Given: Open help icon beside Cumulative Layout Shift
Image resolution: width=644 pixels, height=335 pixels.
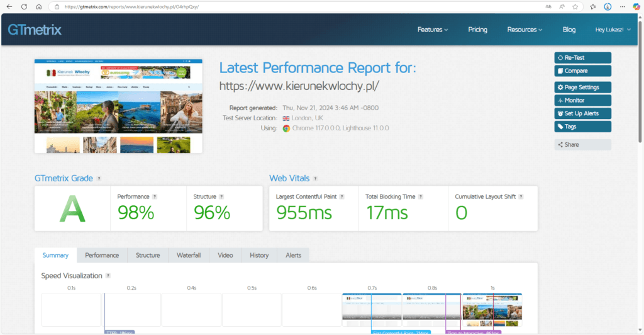Looking at the screenshot, I should [x=521, y=196].
